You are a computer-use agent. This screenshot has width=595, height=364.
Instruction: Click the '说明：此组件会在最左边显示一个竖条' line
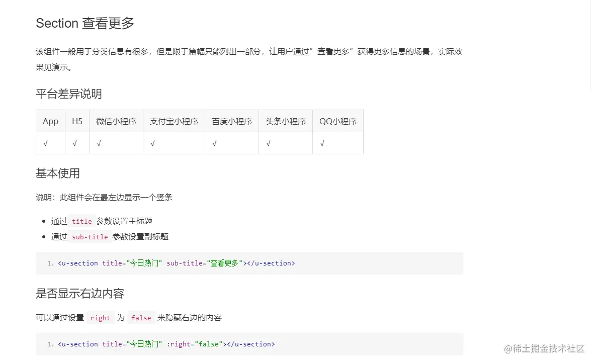point(104,197)
